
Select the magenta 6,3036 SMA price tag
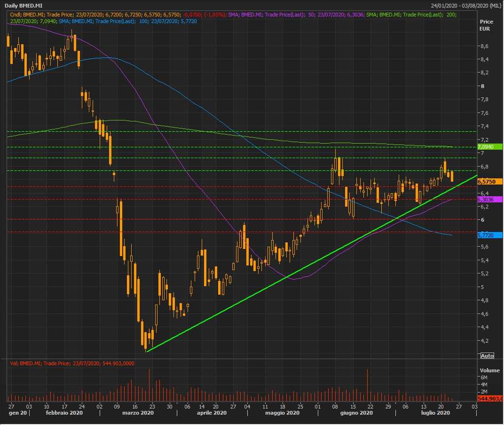(489, 200)
